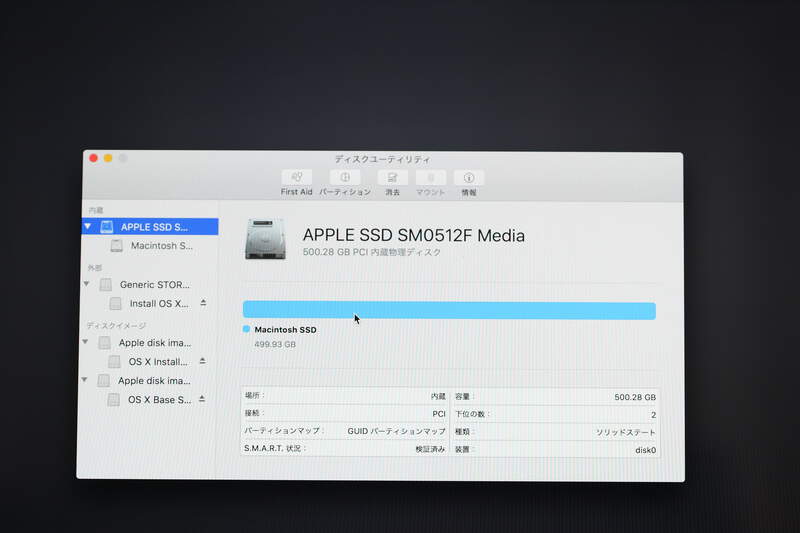This screenshot has width=800, height=533.
Task: Select Macintosh S... volume icon in sidebar
Action: [x=117, y=246]
